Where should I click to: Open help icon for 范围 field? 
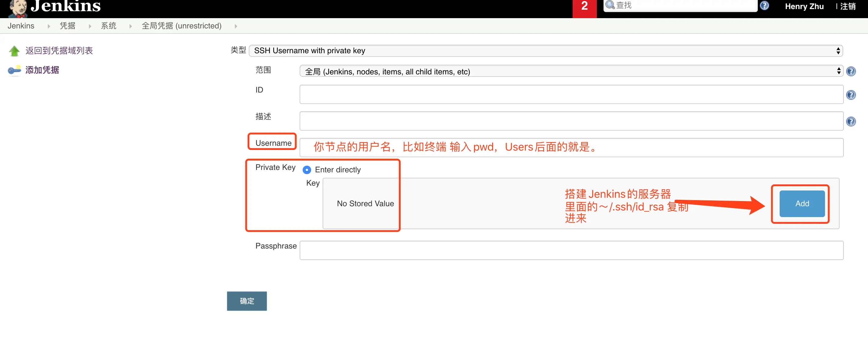(850, 71)
